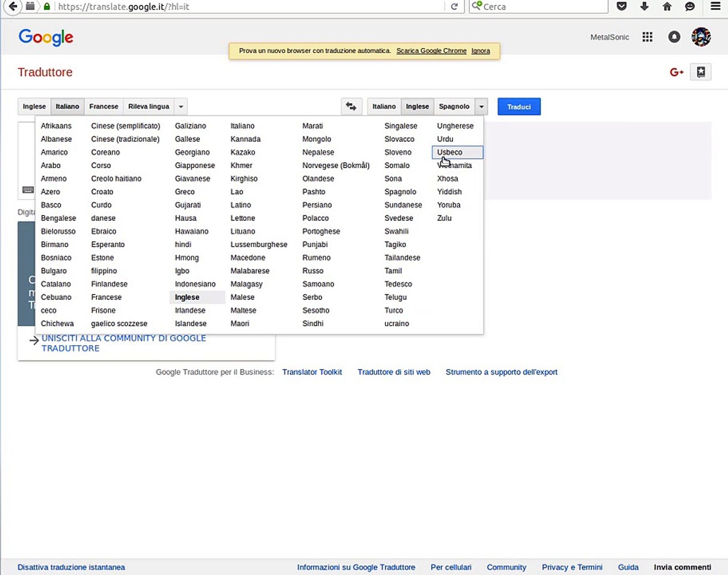728x575 pixels.
Task: Click the swap languages arrows icon
Action: (351, 106)
